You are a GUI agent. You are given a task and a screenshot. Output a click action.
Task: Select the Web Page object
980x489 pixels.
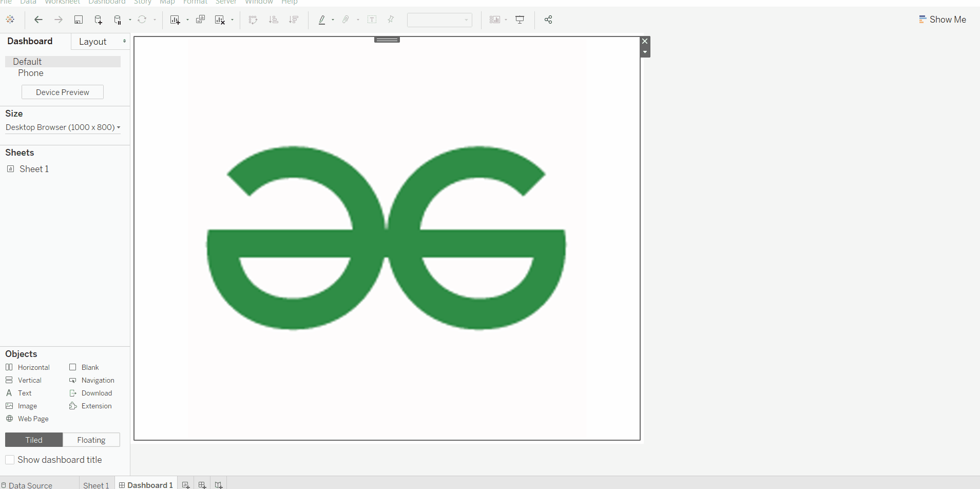tap(27, 419)
